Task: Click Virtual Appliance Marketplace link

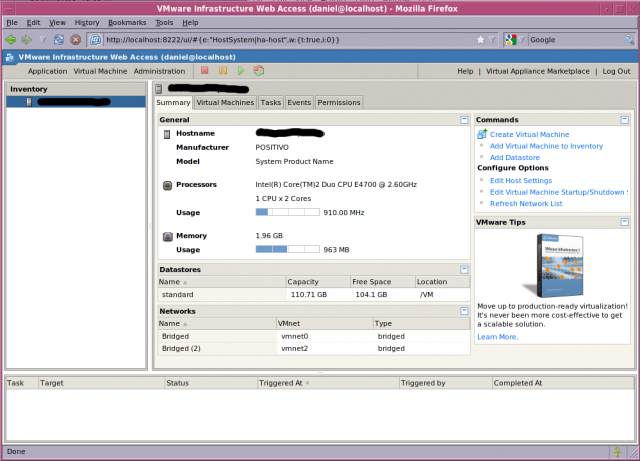Action: pyautogui.click(x=538, y=71)
